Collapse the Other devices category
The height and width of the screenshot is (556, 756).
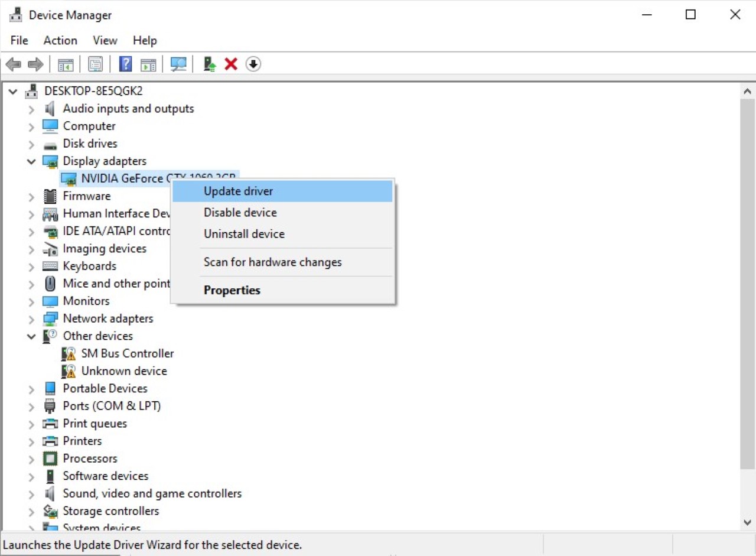[31, 336]
